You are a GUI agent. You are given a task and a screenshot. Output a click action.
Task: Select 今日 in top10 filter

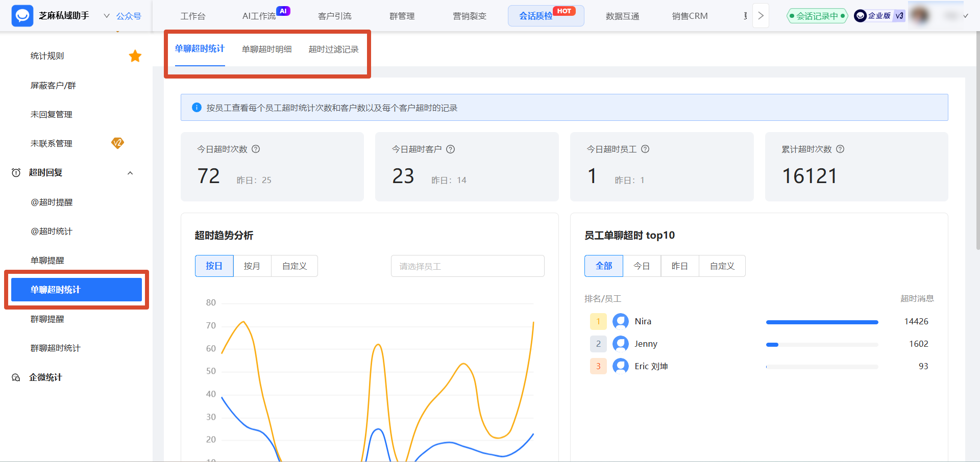642,266
